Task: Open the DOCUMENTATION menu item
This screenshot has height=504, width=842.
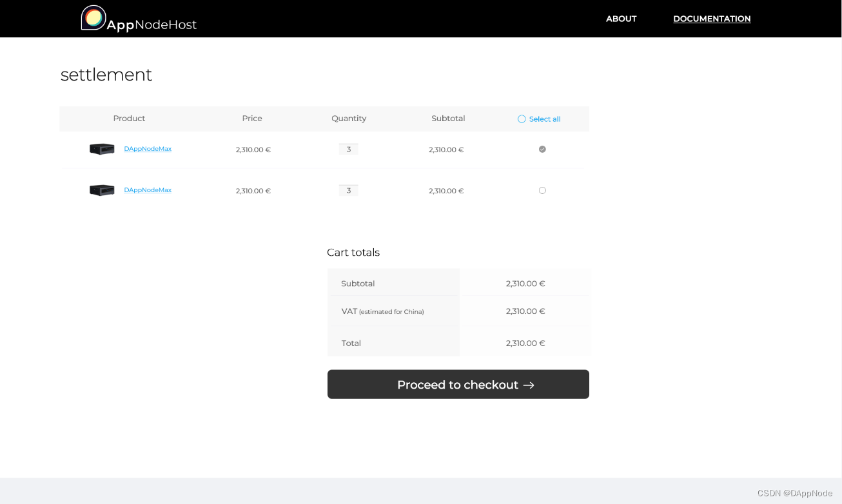Action: coord(712,19)
